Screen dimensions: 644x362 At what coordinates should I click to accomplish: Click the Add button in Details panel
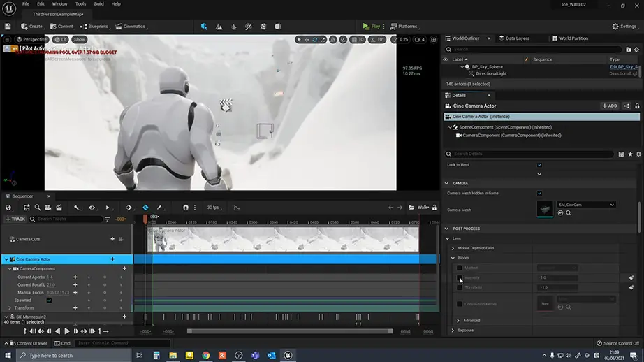click(x=609, y=106)
